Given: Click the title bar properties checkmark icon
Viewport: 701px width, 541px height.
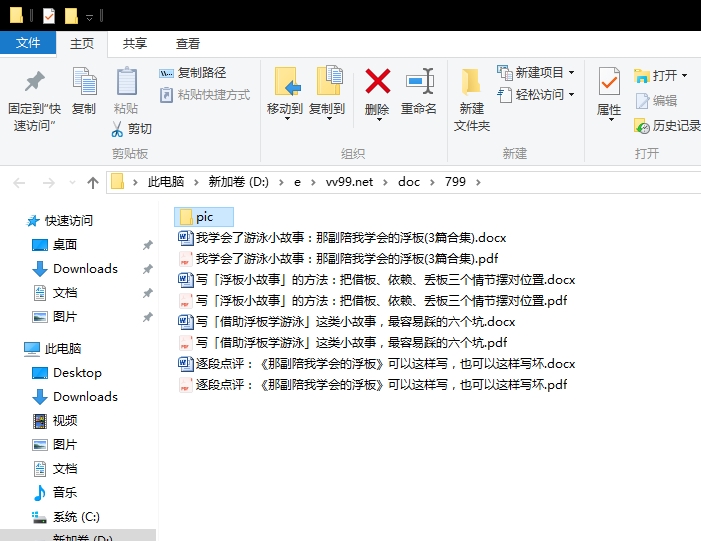Looking at the screenshot, I should (49, 16).
